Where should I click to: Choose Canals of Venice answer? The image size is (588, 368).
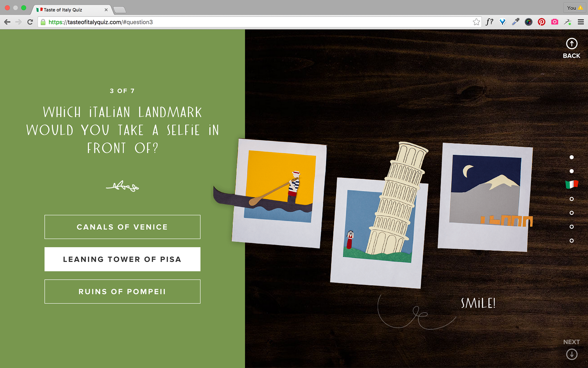(x=123, y=227)
